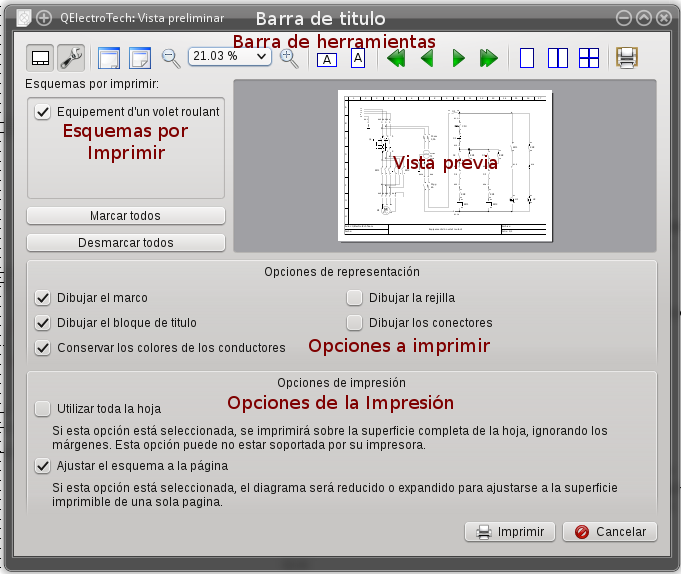Go to the first page arrow
The height and width of the screenshot is (574, 681).
point(396,58)
